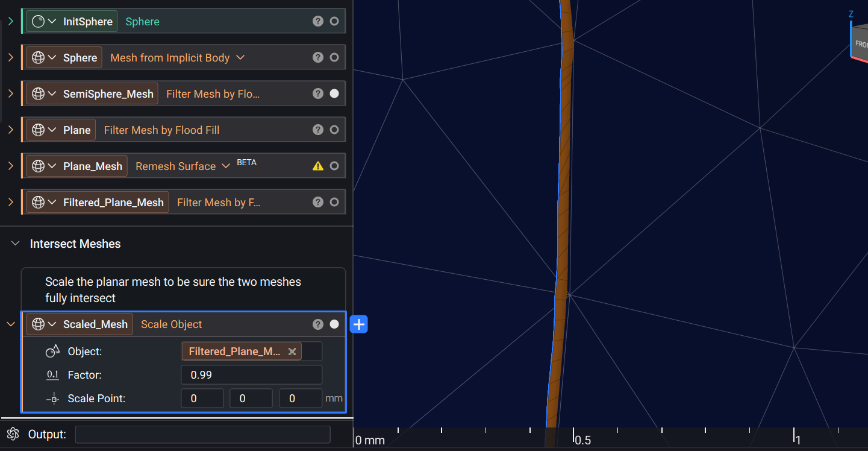Expand the Filtered_Plane_Mesh block row
The height and width of the screenshot is (451, 868).
11,203
